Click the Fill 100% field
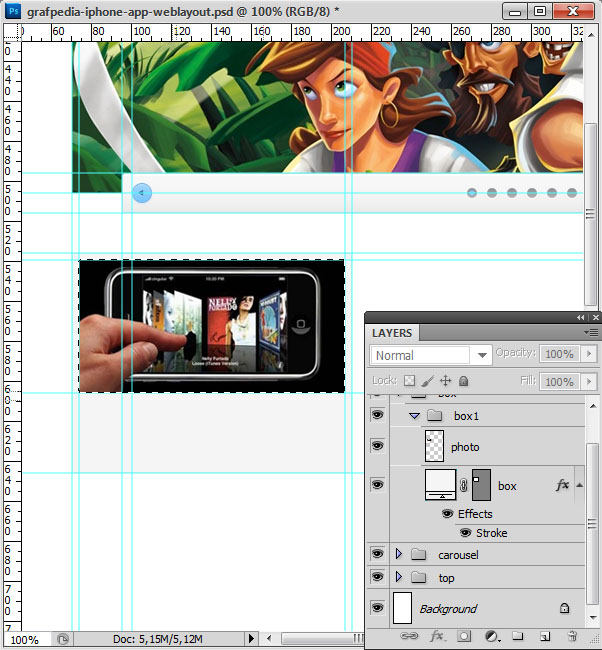This screenshot has height=650, width=602. pos(560,381)
